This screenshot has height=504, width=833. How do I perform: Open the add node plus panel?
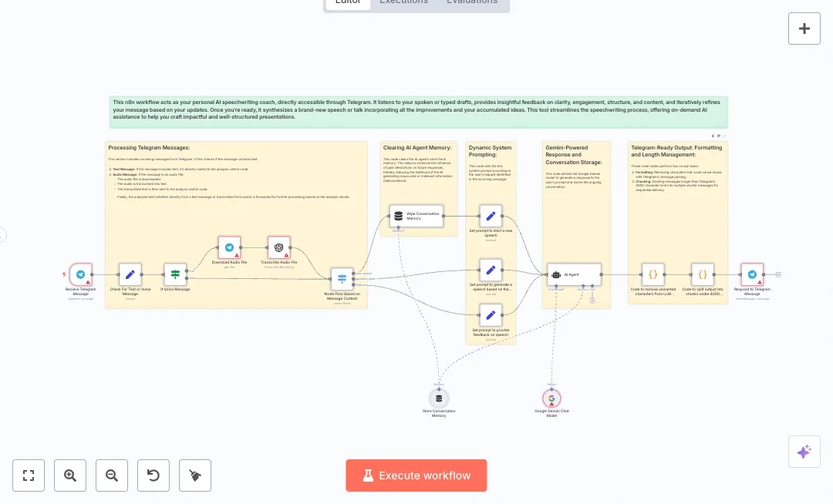(x=804, y=29)
